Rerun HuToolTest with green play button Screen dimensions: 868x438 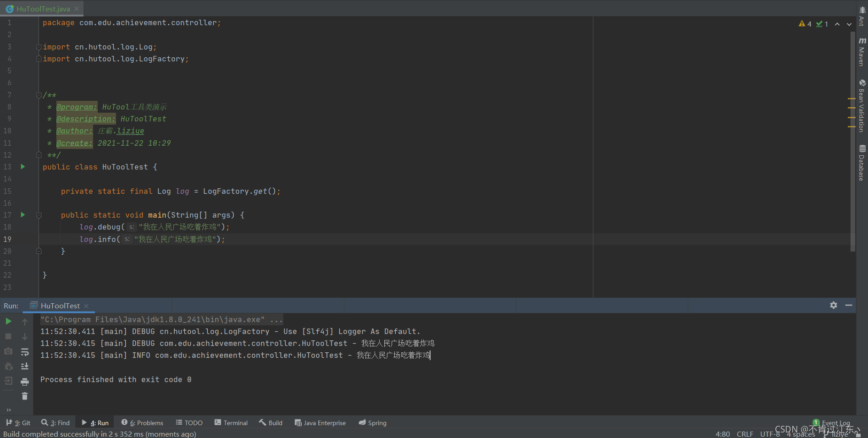8,322
